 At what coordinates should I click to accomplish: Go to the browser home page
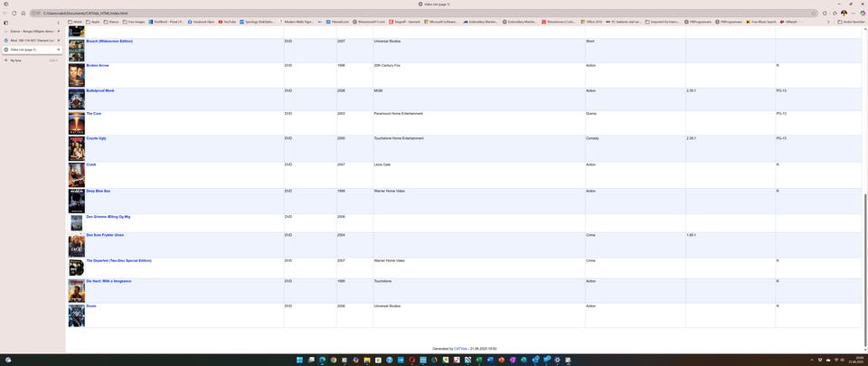(x=23, y=13)
